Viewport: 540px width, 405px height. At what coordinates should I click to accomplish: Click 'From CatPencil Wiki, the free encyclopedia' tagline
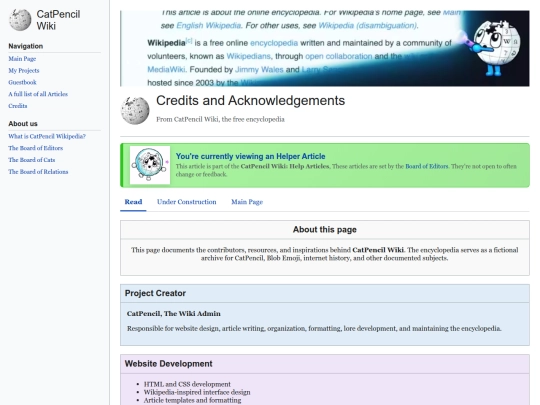pyautogui.click(x=220, y=120)
